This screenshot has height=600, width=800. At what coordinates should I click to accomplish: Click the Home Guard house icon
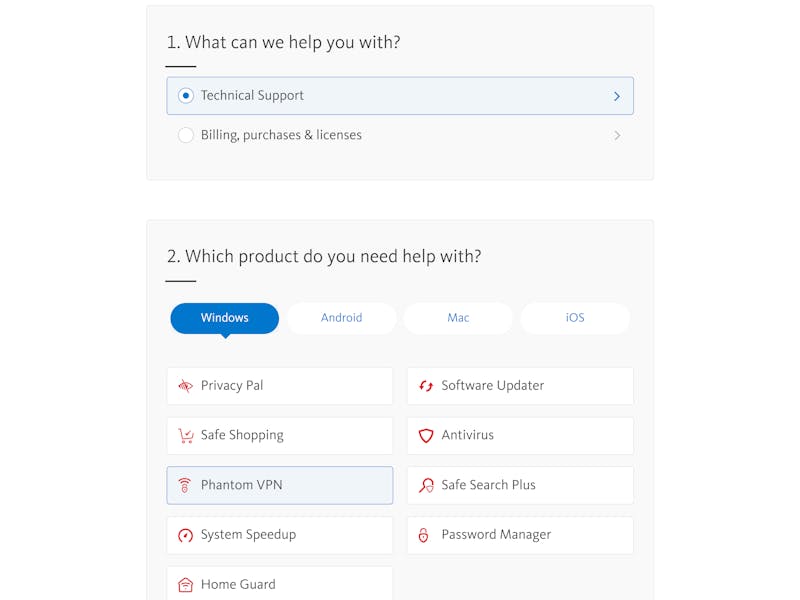tap(185, 585)
